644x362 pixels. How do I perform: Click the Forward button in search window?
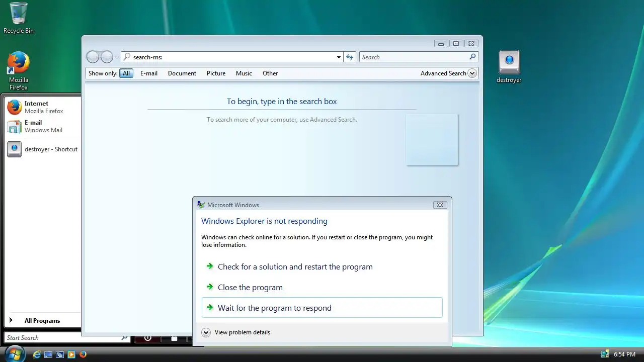point(107,57)
